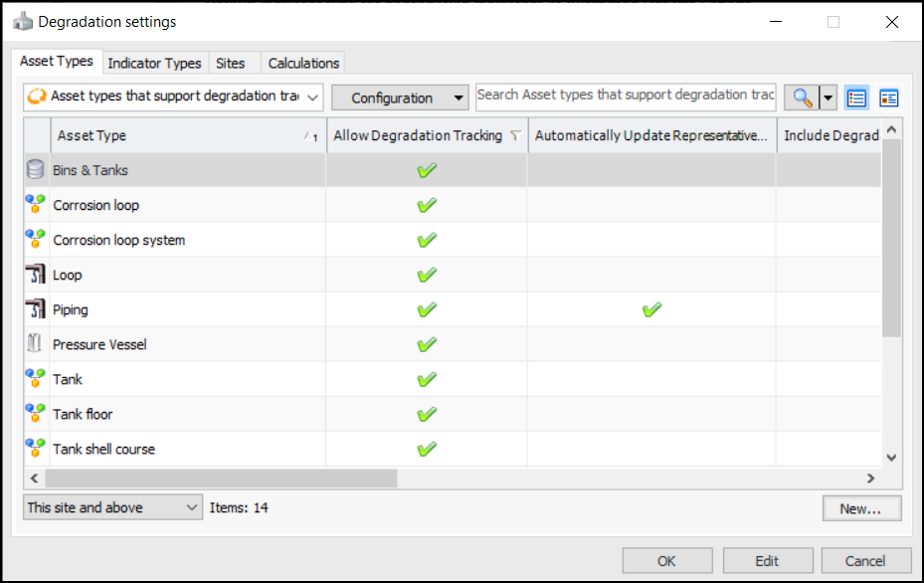Switch to card view icon
The width and height of the screenshot is (924, 583).
888,97
